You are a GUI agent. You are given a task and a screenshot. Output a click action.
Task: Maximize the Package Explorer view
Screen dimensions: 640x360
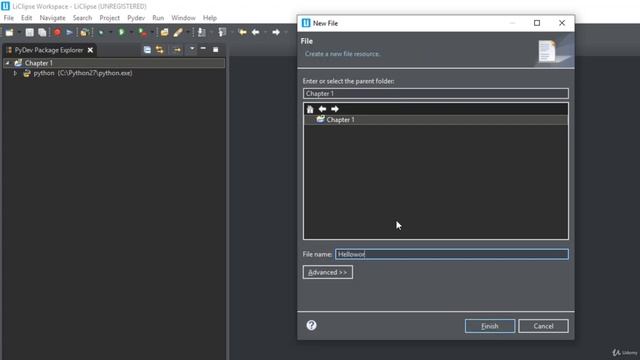click(216, 49)
